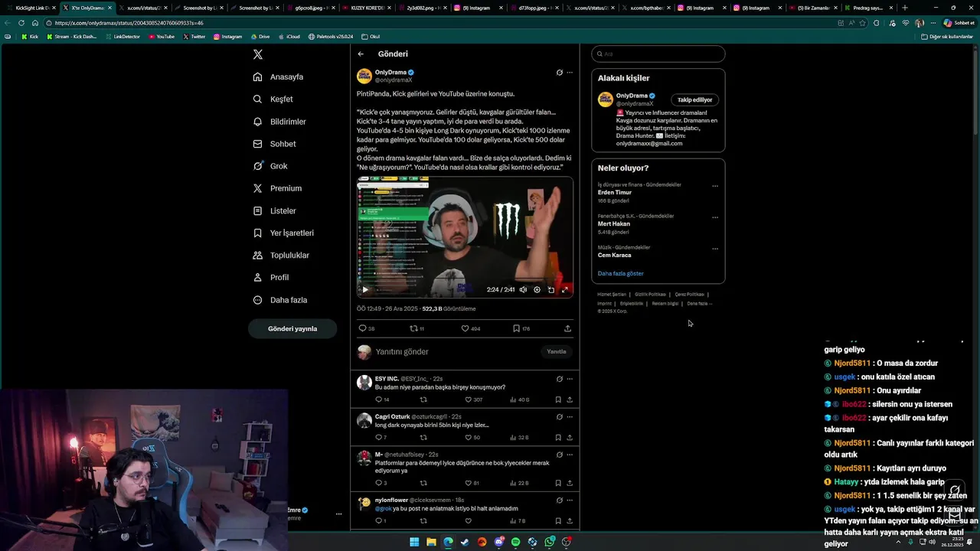The width and height of the screenshot is (980, 551).
Task: Click Daha fazla göster link
Action: 621,273
